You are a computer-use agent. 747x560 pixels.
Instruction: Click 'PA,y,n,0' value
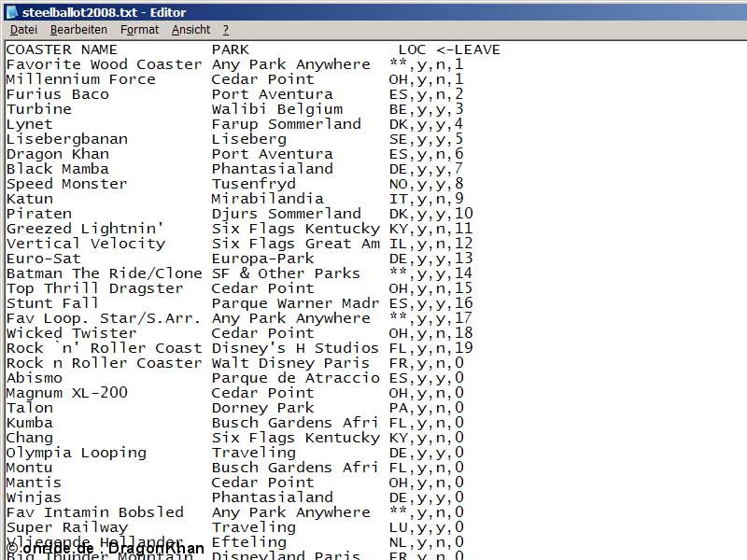[427, 408]
